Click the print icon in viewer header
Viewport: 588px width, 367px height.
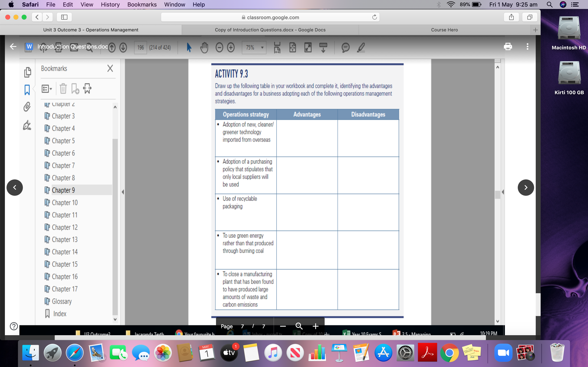point(508,47)
